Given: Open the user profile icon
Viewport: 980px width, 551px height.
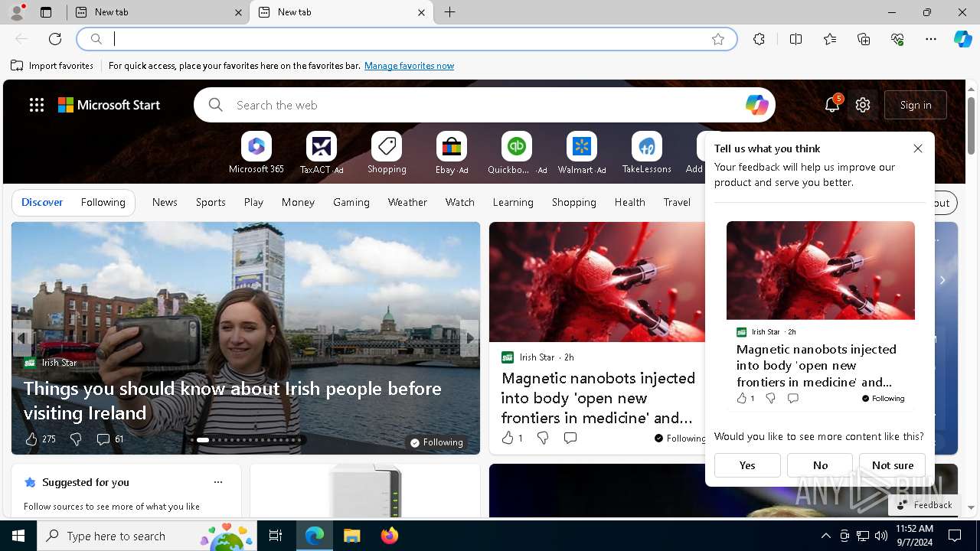Looking at the screenshot, I should click(17, 12).
